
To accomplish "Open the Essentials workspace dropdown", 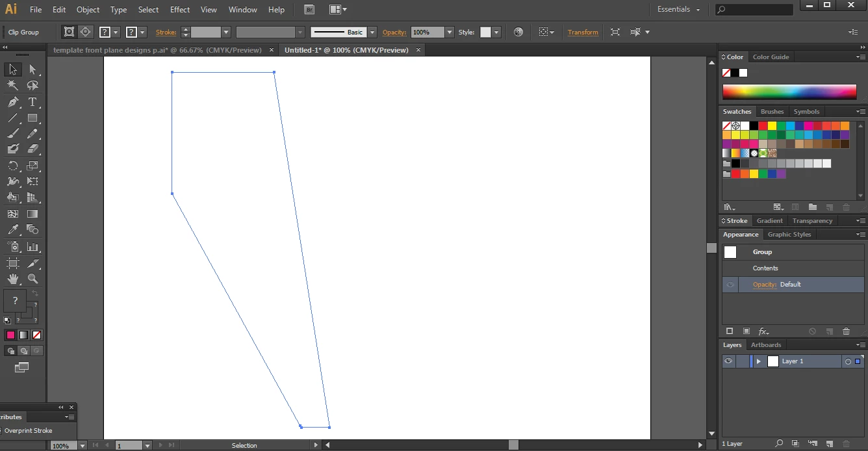I will pyautogui.click(x=678, y=10).
